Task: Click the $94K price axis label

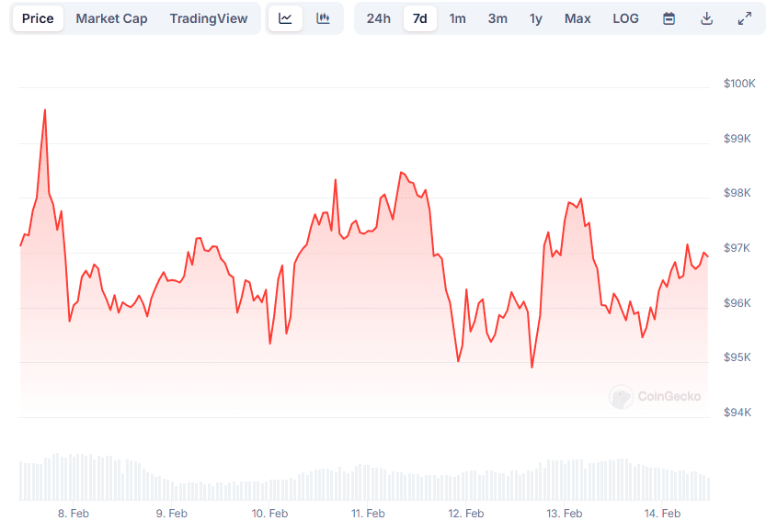Action: point(737,413)
